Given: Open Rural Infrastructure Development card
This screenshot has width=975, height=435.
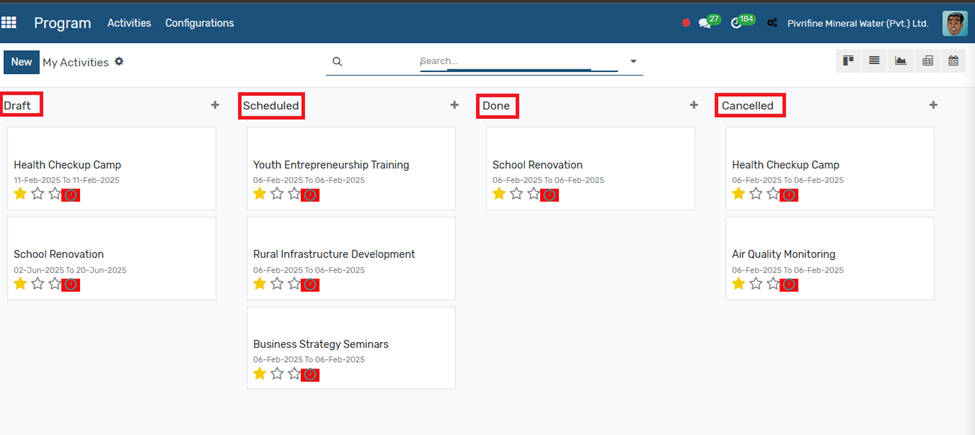Looking at the screenshot, I should pos(351,259).
